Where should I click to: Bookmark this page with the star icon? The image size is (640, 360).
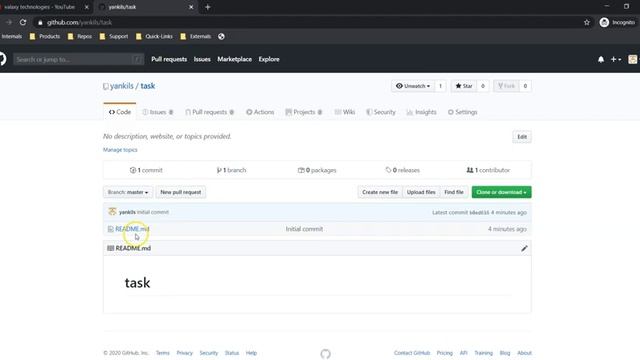pos(587,22)
